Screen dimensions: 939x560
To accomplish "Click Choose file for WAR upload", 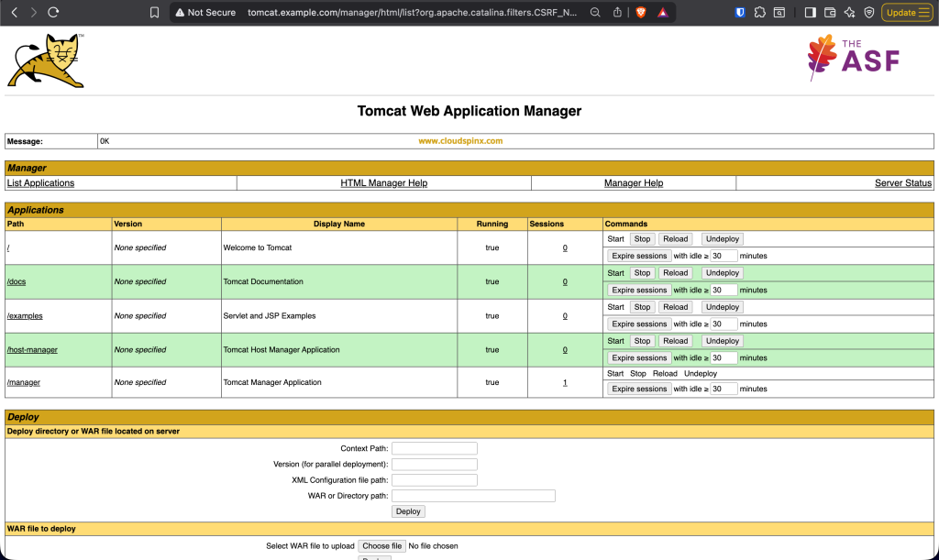I will pyautogui.click(x=381, y=546).
